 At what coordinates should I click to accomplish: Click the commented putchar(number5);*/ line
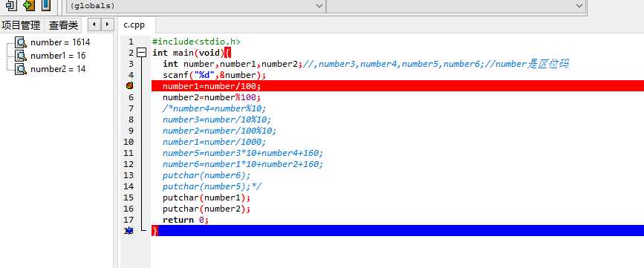pyautogui.click(x=212, y=186)
